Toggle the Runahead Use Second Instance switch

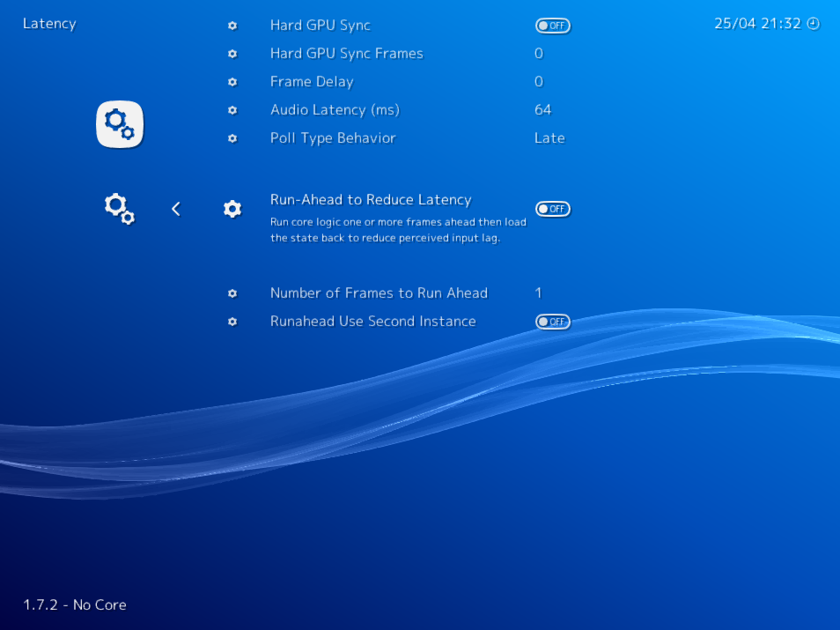tap(553, 322)
